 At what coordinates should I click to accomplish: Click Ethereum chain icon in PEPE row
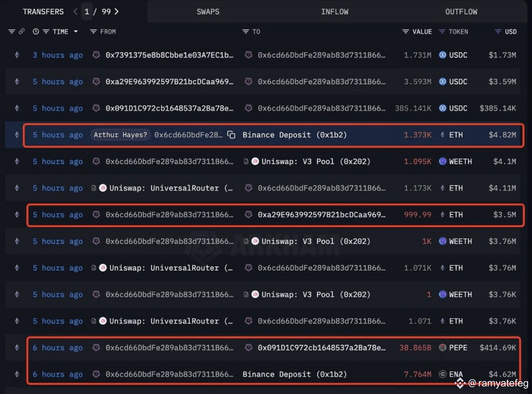coord(17,348)
